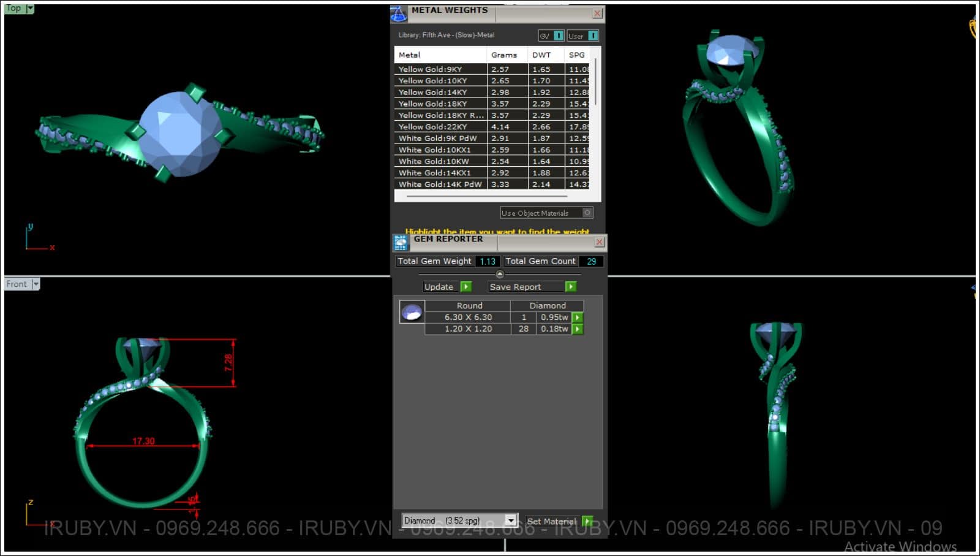Click the Update button
980x556 pixels.
(439, 287)
